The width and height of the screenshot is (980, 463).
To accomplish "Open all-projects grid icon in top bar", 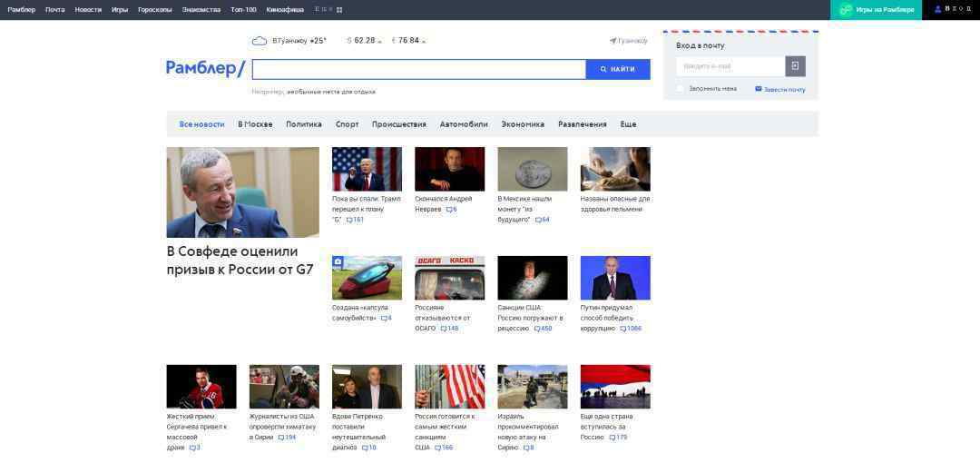I will click(339, 10).
